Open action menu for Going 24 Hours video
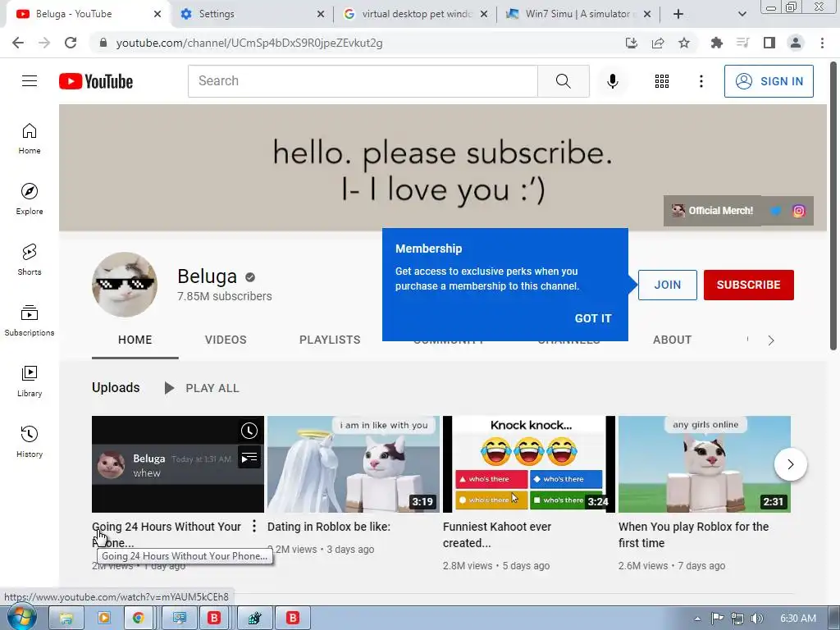 tap(254, 526)
